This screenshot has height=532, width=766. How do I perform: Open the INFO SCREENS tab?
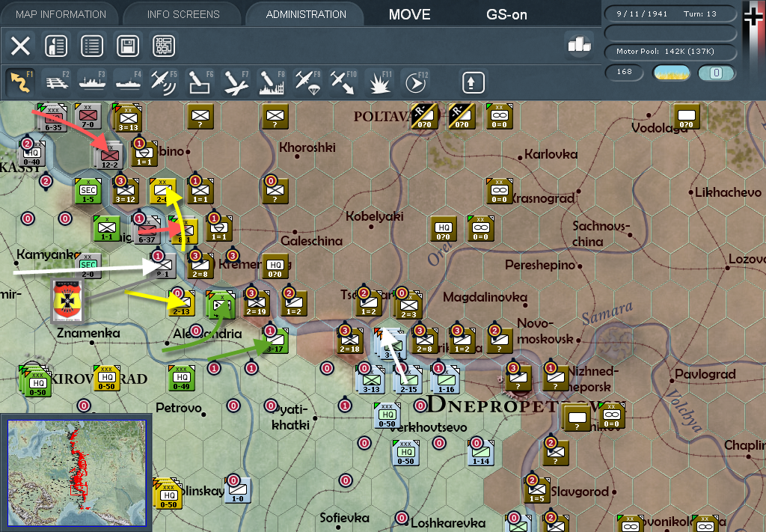click(x=183, y=15)
